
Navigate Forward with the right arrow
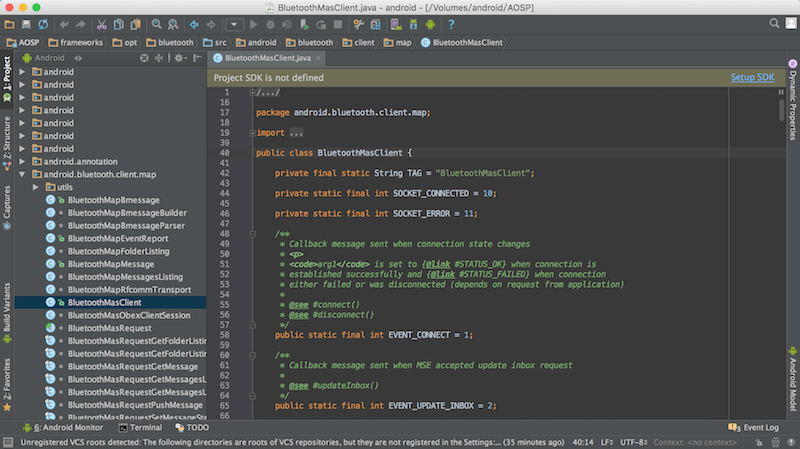211,24
